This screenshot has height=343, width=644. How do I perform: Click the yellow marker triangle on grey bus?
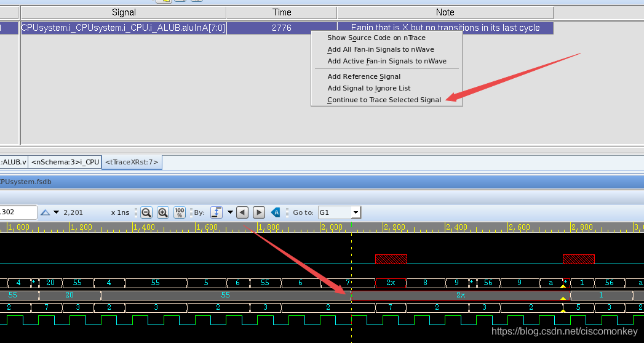[563, 298]
